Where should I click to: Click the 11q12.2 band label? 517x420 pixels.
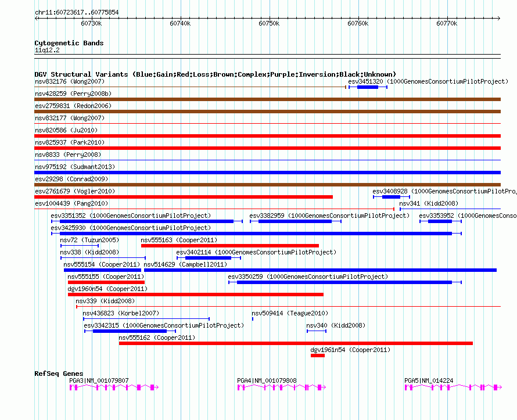[x=47, y=50]
